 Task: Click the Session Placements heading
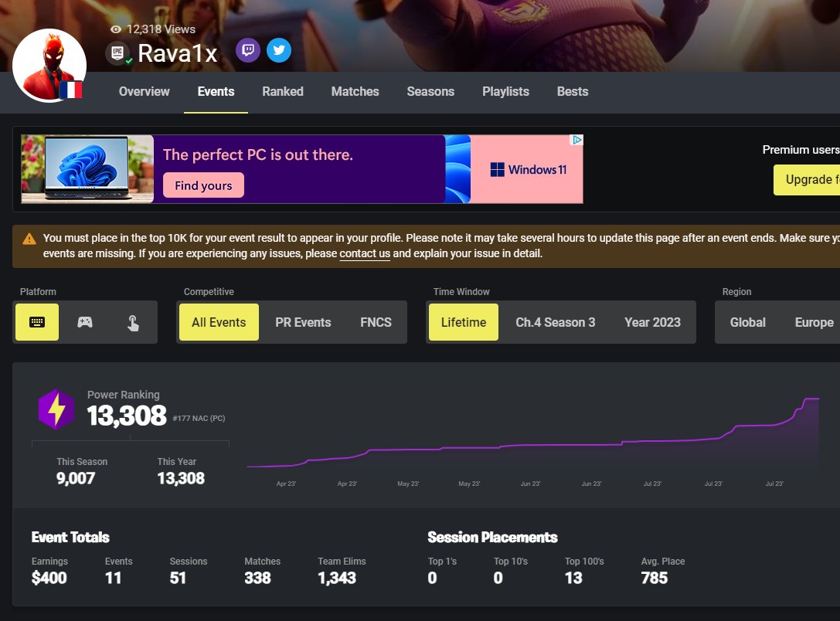tap(492, 538)
